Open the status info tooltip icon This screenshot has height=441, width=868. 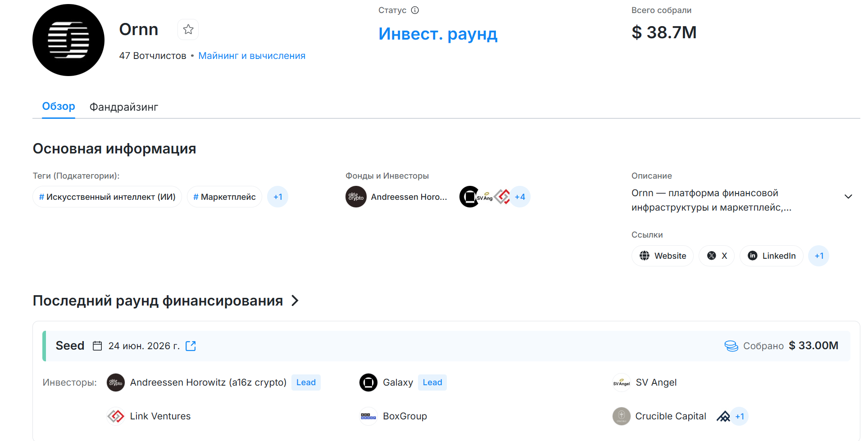coord(415,10)
